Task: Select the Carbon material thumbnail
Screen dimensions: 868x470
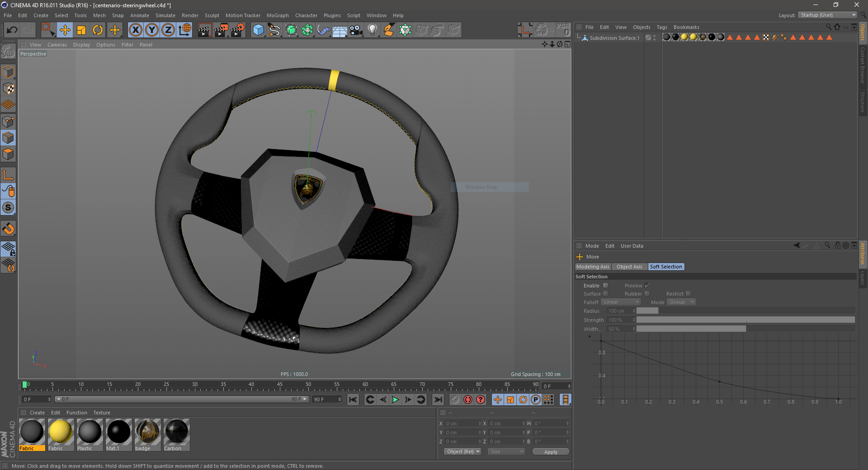Action: coord(176,434)
